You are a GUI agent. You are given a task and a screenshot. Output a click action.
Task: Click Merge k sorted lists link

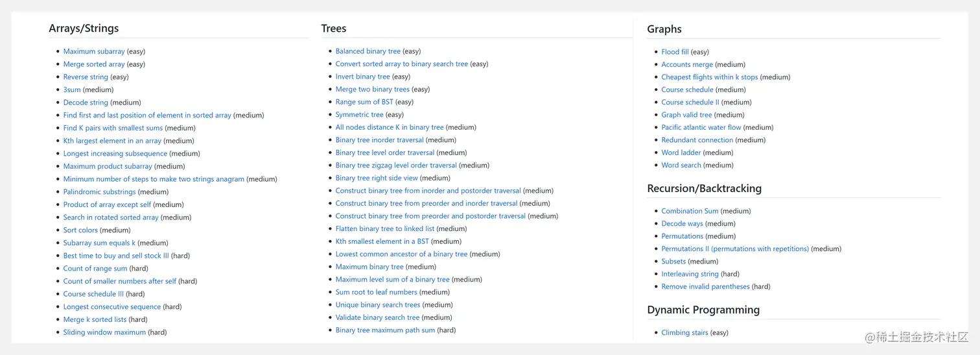coord(95,319)
